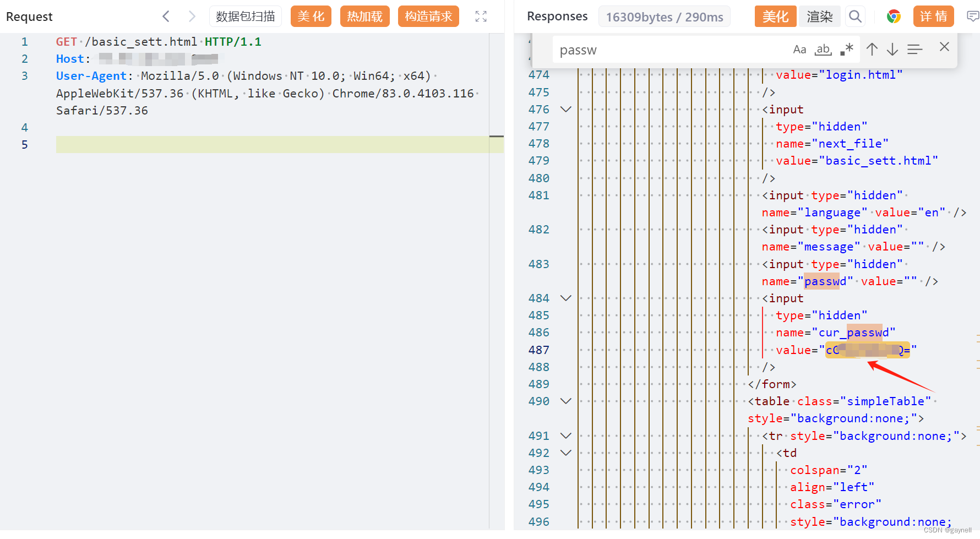Click the highlighted cur_passwd value on line 487
Image resolution: width=980 pixels, height=539 pixels.
(x=868, y=350)
